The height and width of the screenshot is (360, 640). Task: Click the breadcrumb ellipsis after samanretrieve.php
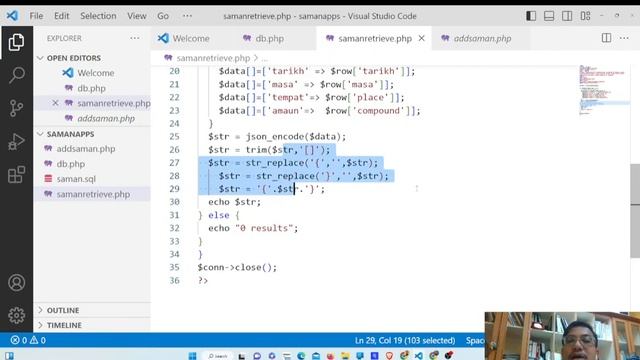(x=264, y=58)
